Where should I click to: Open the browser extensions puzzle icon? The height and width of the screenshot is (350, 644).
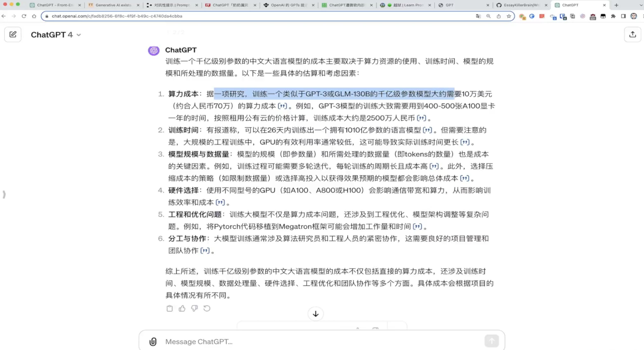point(613,16)
